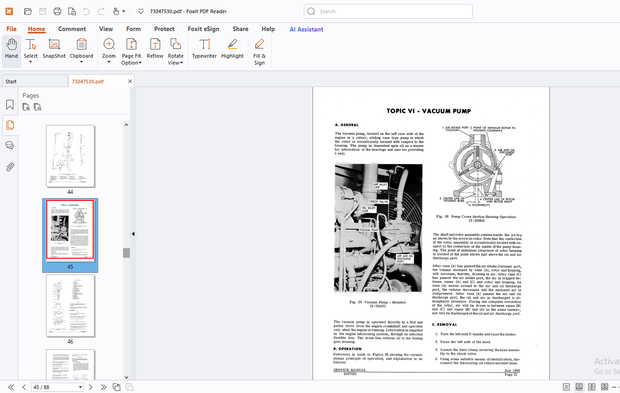Open the Help ribbon tab
The height and width of the screenshot is (393, 620).
pos(268,29)
